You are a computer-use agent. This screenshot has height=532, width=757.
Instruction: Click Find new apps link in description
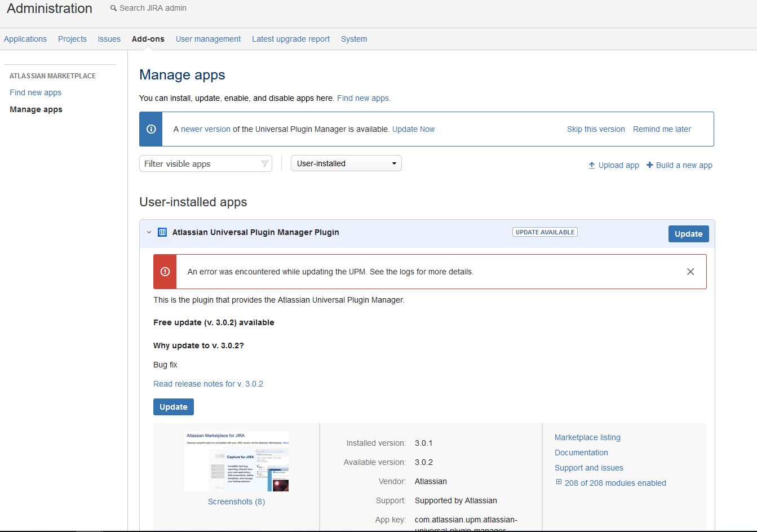[364, 98]
